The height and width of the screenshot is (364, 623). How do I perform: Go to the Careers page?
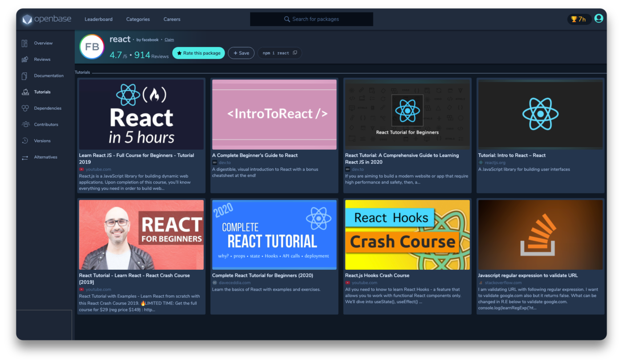tap(172, 19)
